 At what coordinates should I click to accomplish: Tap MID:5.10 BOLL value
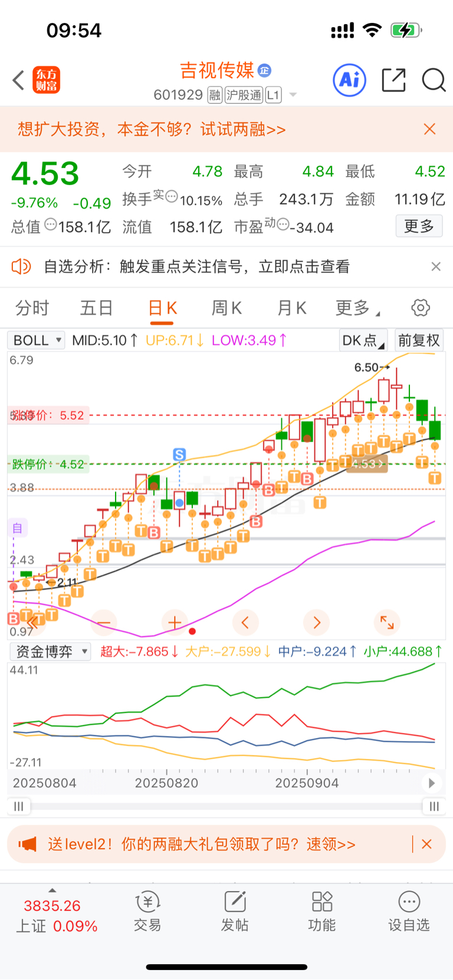point(105,340)
